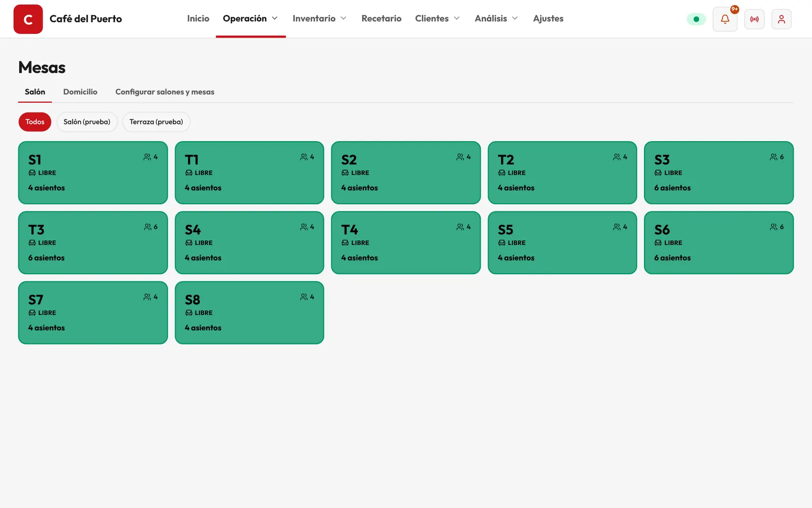Click '4 asientos' on table S8
The height and width of the screenshot is (508, 812).
(x=203, y=328)
